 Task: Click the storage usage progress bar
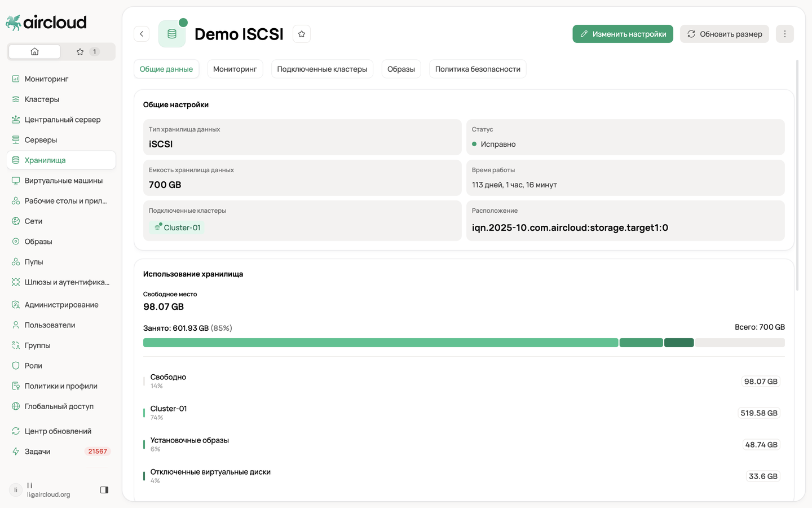tap(464, 343)
